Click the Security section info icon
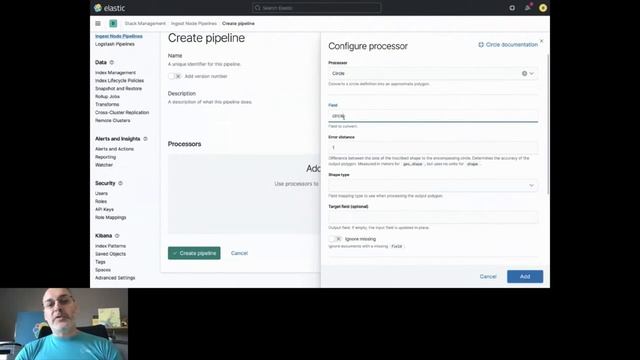The width and height of the screenshot is (640, 360). point(120,183)
